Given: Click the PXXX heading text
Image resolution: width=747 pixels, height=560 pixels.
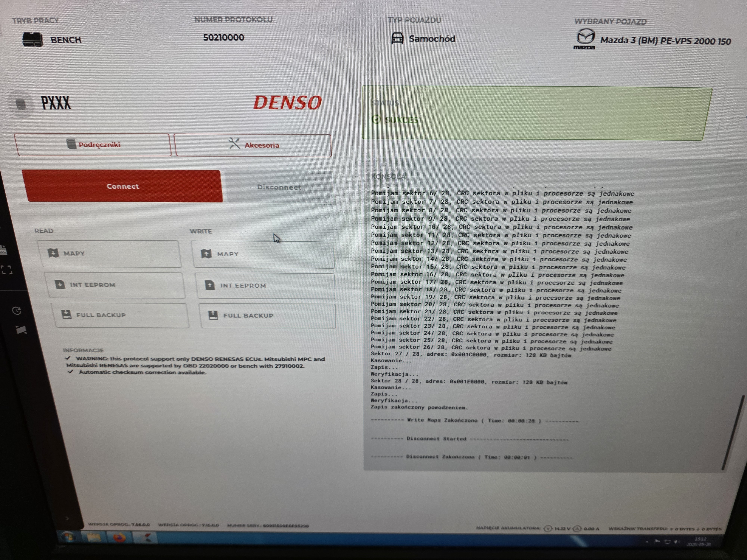Looking at the screenshot, I should 56,103.
